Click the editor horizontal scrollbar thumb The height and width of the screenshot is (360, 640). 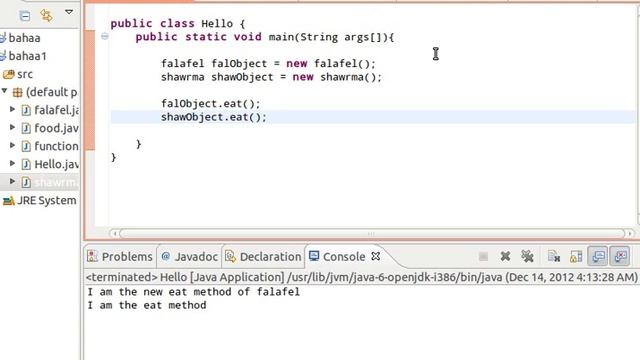tap(372, 234)
